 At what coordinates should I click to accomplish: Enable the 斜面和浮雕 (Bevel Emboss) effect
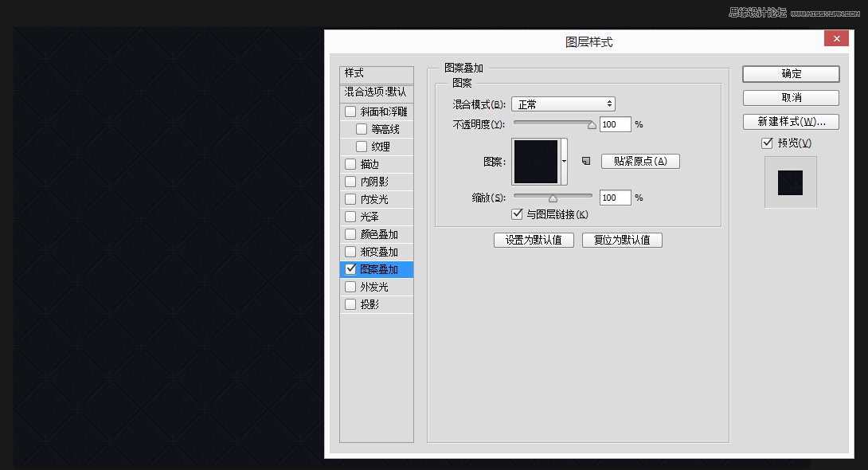pyautogui.click(x=348, y=112)
